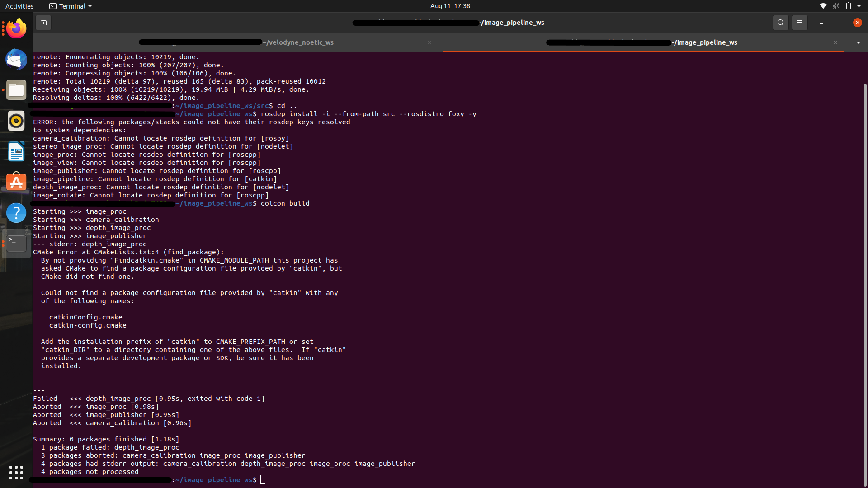This screenshot has height=488, width=868.
Task: Add a new terminal tab
Action: pos(43,23)
